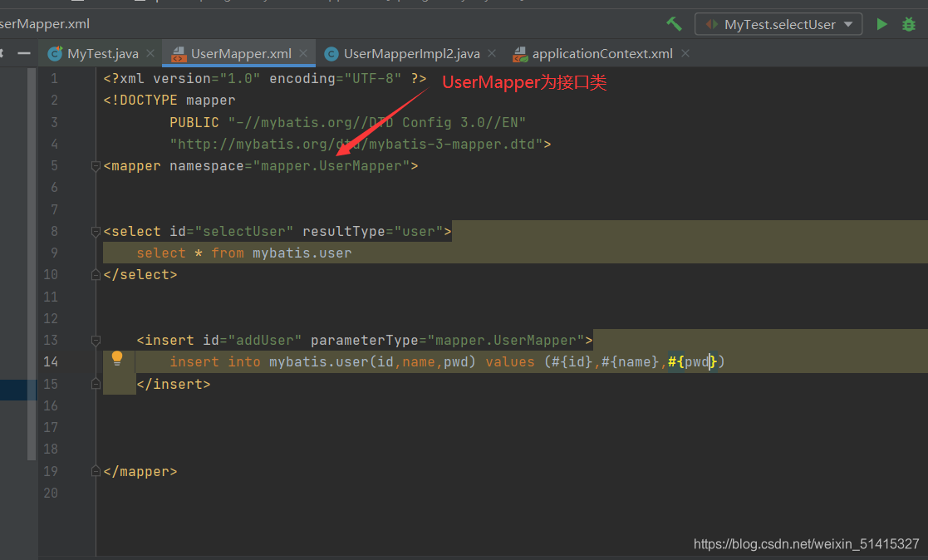The image size is (928, 560).
Task: Collapse the mapper tag fold marker on line 5
Action: [x=96, y=166]
